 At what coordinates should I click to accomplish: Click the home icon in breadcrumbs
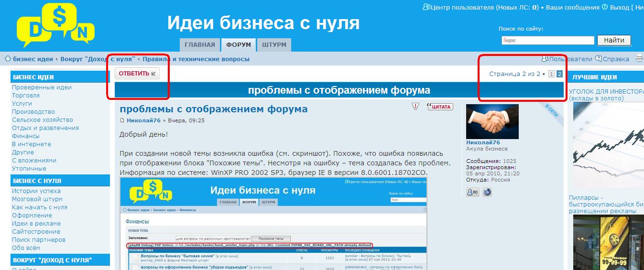point(8,59)
